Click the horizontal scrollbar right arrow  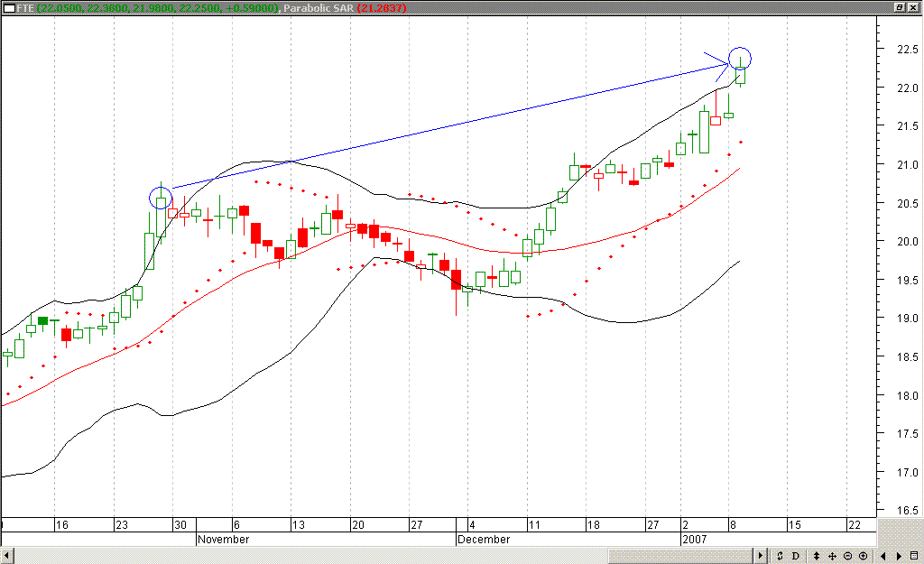pyautogui.click(x=760, y=555)
